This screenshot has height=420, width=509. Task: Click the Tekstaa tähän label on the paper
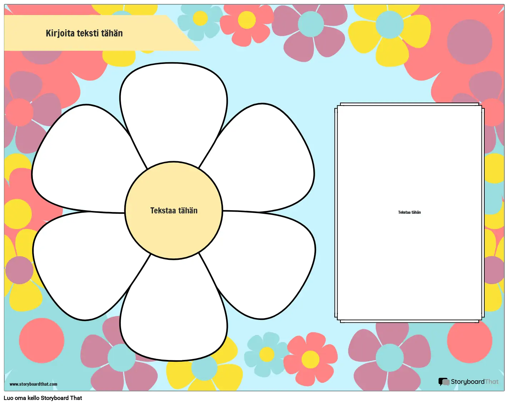[x=409, y=212]
